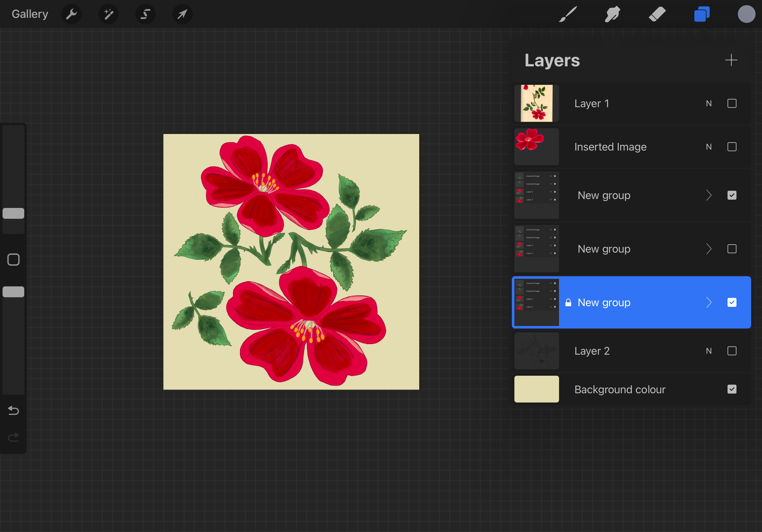Pick the Eraser tool
The width and height of the screenshot is (762, 532).
coord(657,14)
